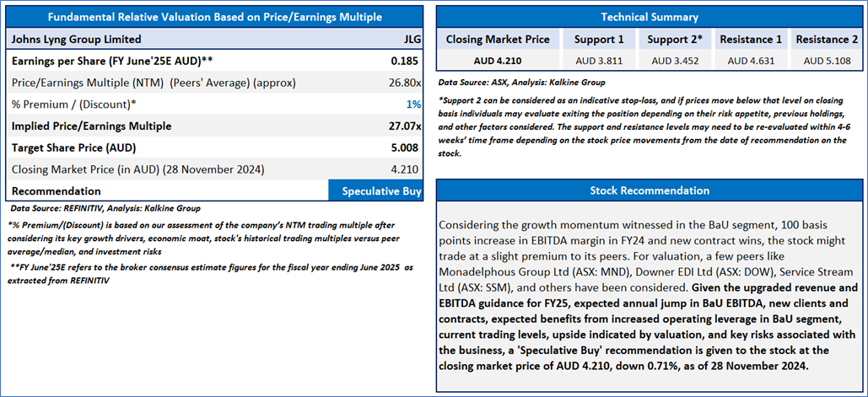Click the blue 1% premium value
Viewport: 868px width, 397px height.
point(414,105)
